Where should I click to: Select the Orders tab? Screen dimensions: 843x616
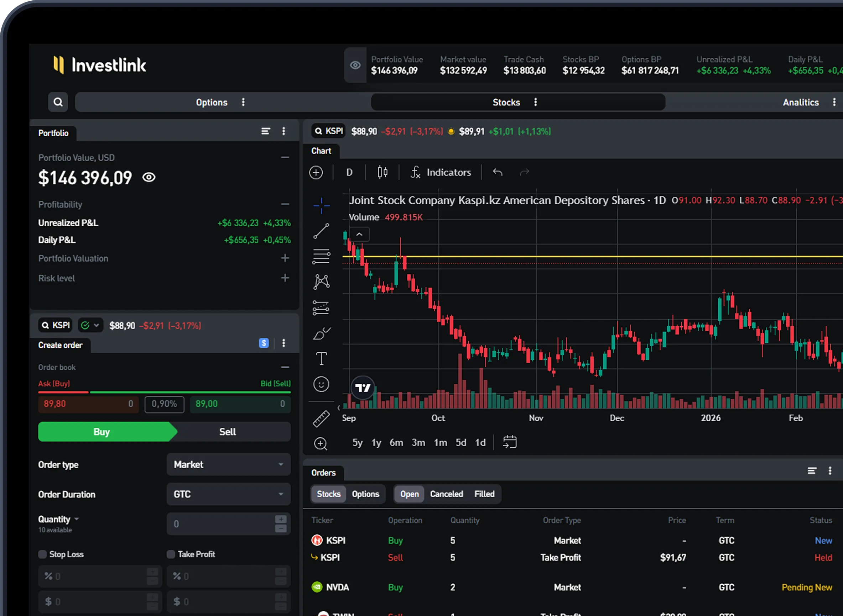[323, 473]
